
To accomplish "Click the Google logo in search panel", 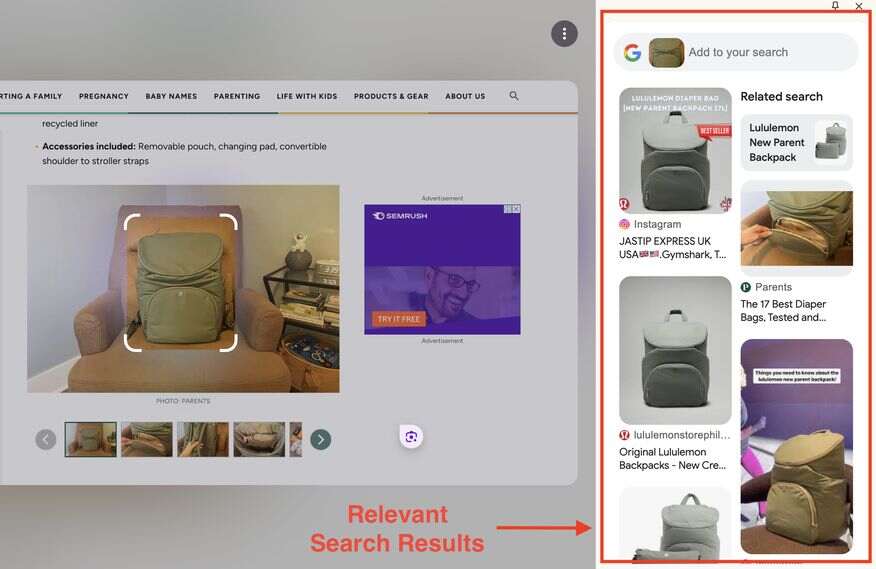I will [632, 53].
